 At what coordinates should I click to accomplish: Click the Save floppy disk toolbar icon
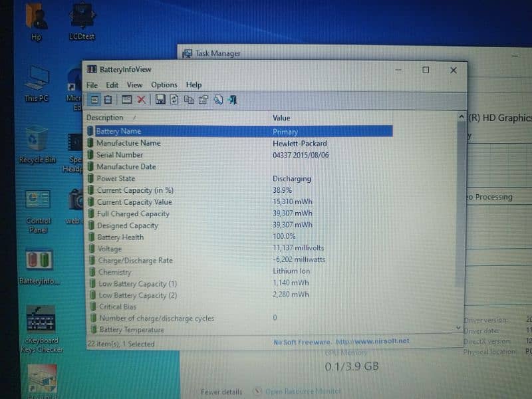pos(160,100)
